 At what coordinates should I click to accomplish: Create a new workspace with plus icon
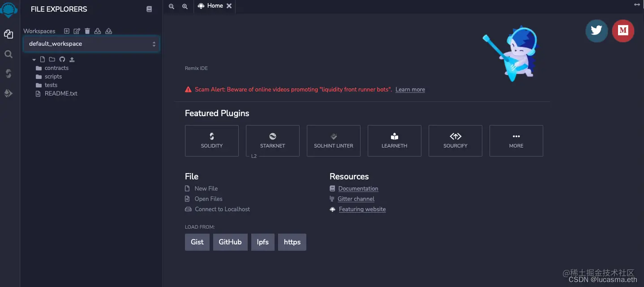67,31
